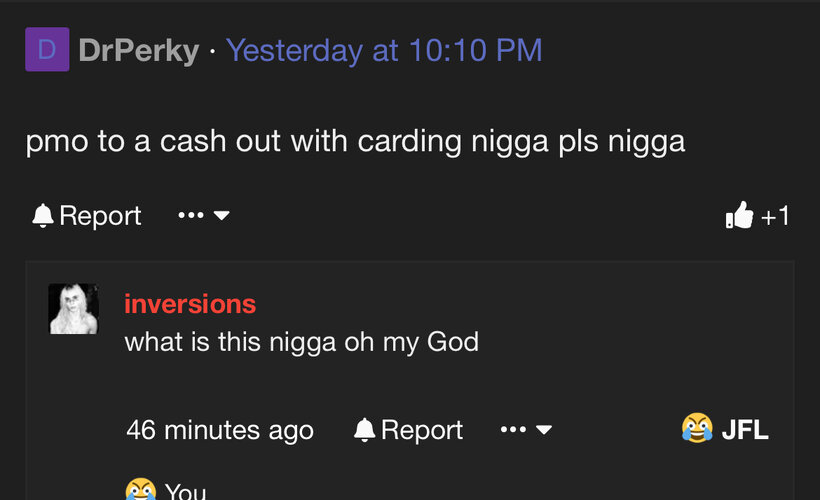Click the bell icon on DrPerky's post

pyautogui.click(x=43, y=215)
